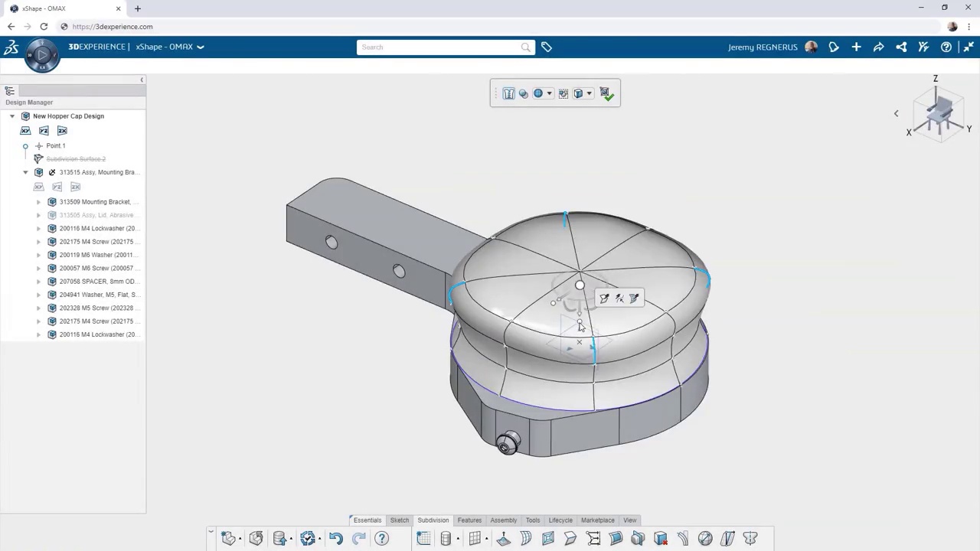The width and height of the screenshot is (980, 551).
Task: Toggle the ZX plane under New Hopper Cap Design
Action: [62, 131]
